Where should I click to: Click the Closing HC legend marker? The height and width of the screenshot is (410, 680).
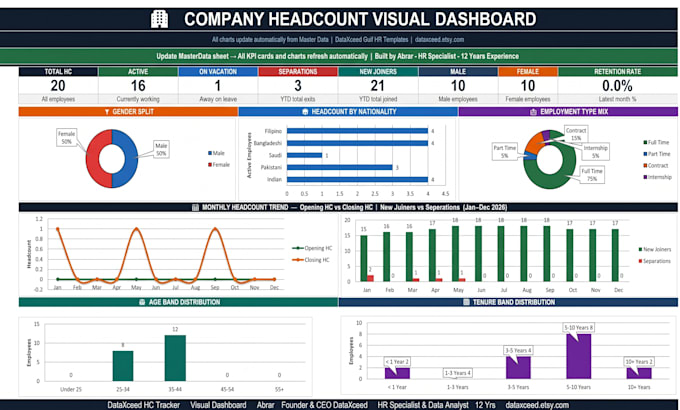[298, 260]
